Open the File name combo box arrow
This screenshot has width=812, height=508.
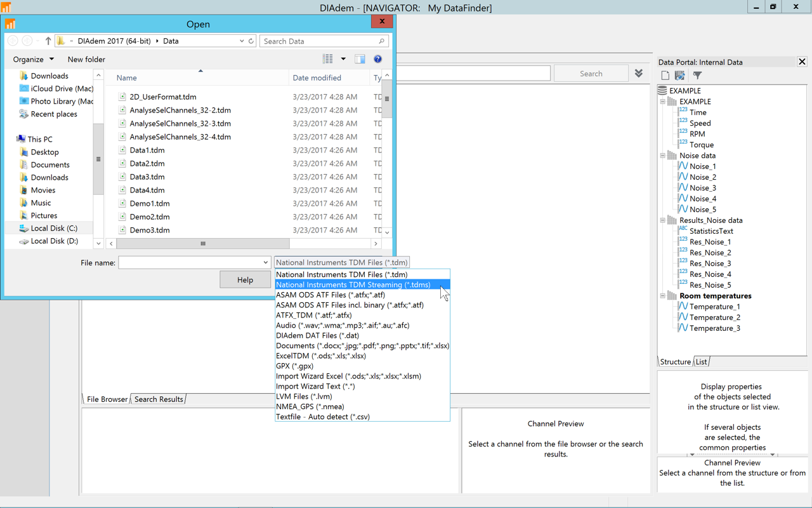click(x=265, y=262)
